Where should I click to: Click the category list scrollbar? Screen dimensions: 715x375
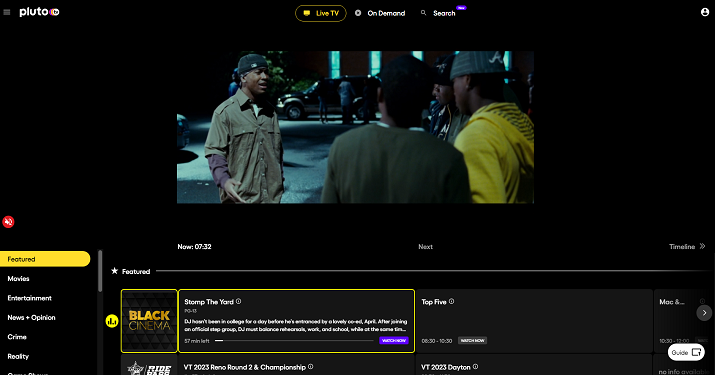click(100, 271)
